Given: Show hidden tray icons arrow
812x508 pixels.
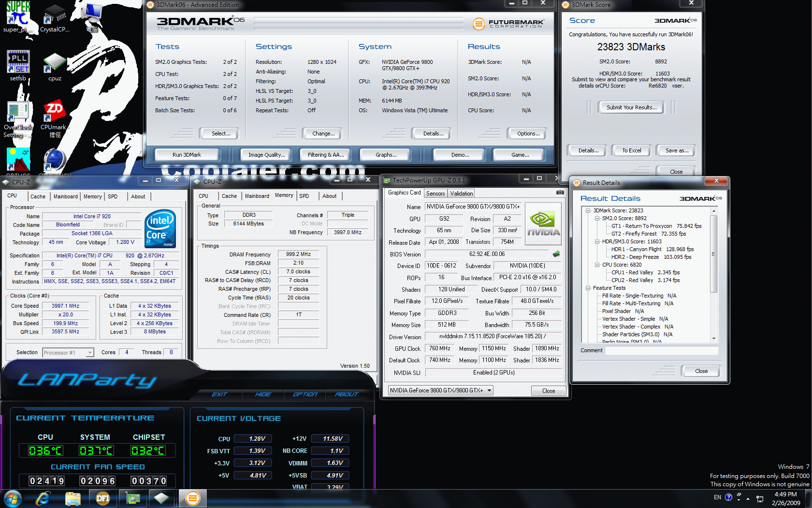Looking at the screenshot, I should coord(748,498).
